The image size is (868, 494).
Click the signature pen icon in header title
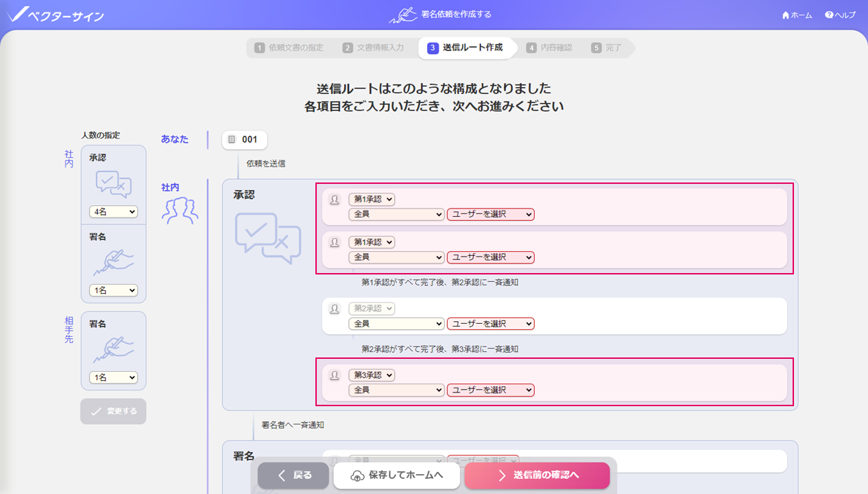(403, 14)
